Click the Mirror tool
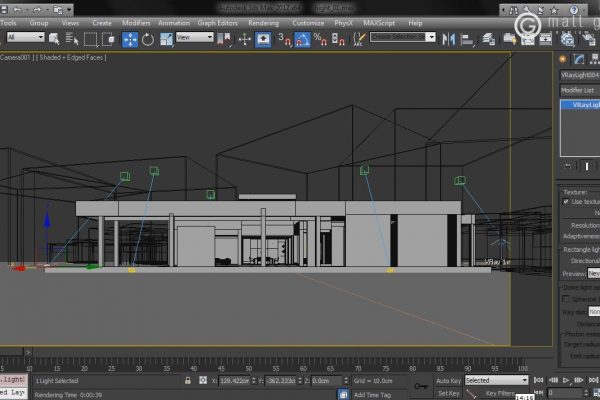Screen dimensions: 600x400 tap(448, 39)
